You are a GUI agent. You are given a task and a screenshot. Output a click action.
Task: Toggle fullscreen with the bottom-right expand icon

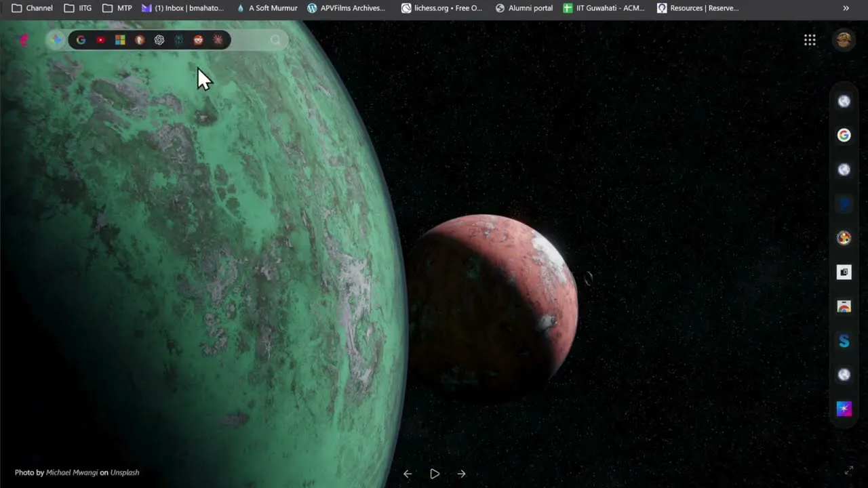point(848,470)
